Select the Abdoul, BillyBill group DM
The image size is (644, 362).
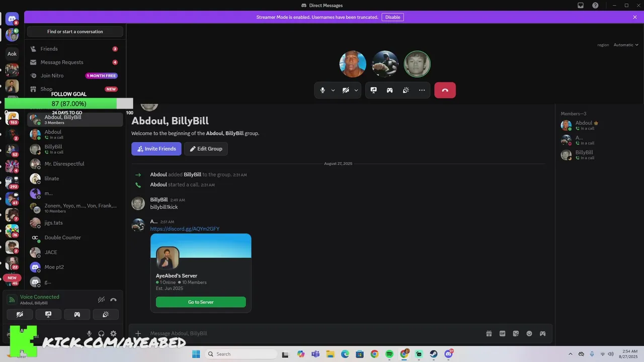point(75,120)
